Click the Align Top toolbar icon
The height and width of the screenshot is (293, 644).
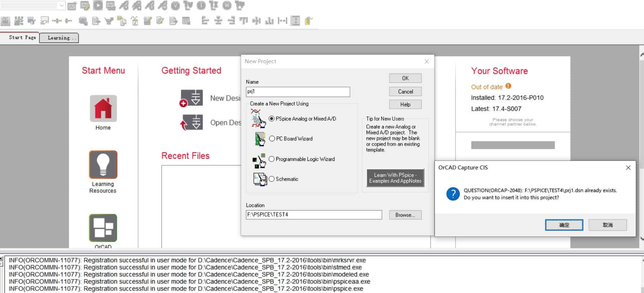[244, 21]
